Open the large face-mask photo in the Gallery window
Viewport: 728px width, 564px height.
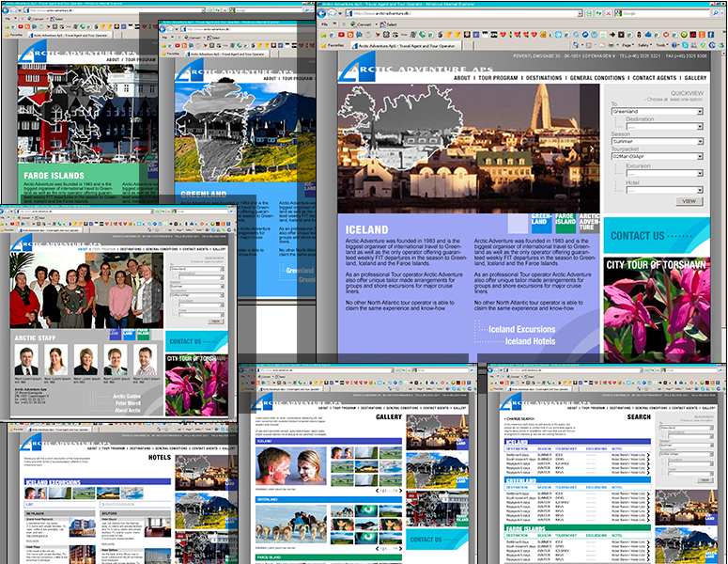(x=291, y=466)
